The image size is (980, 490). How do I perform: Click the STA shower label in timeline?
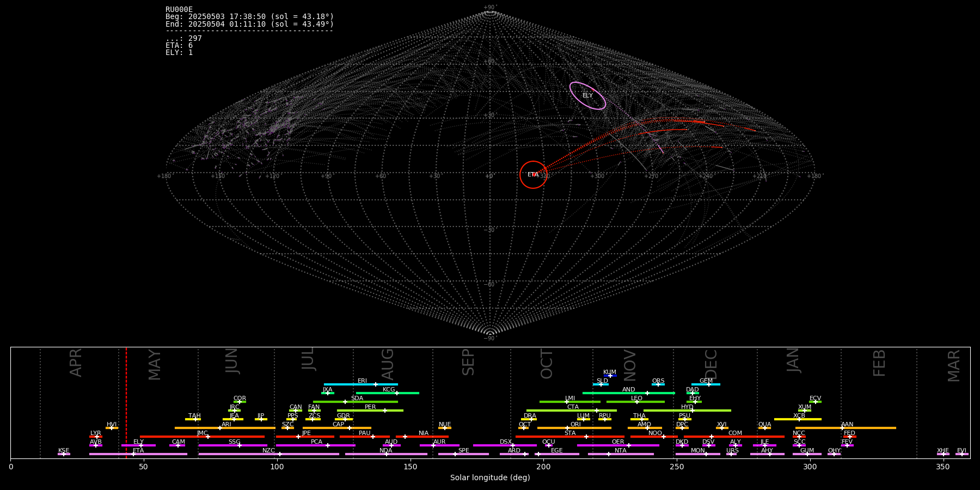[570, 433]
